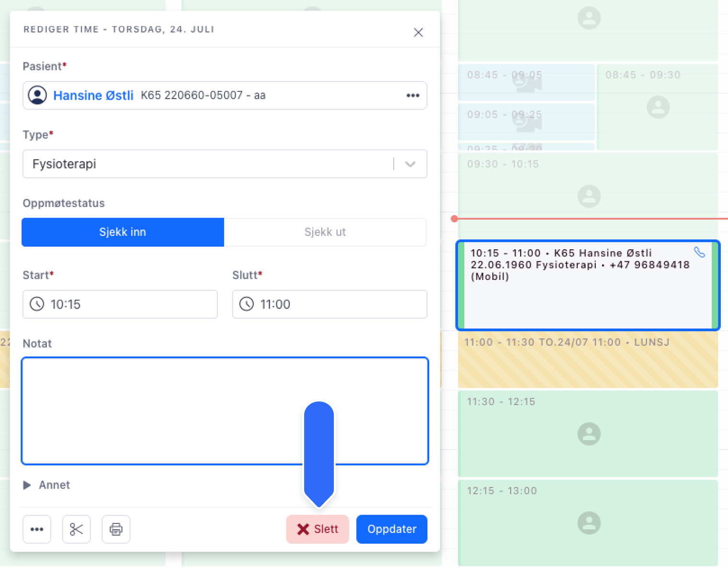The image size is (728, 568).
Task: Click the clock icon in Slutt field
Action: [x=247, y=304]
